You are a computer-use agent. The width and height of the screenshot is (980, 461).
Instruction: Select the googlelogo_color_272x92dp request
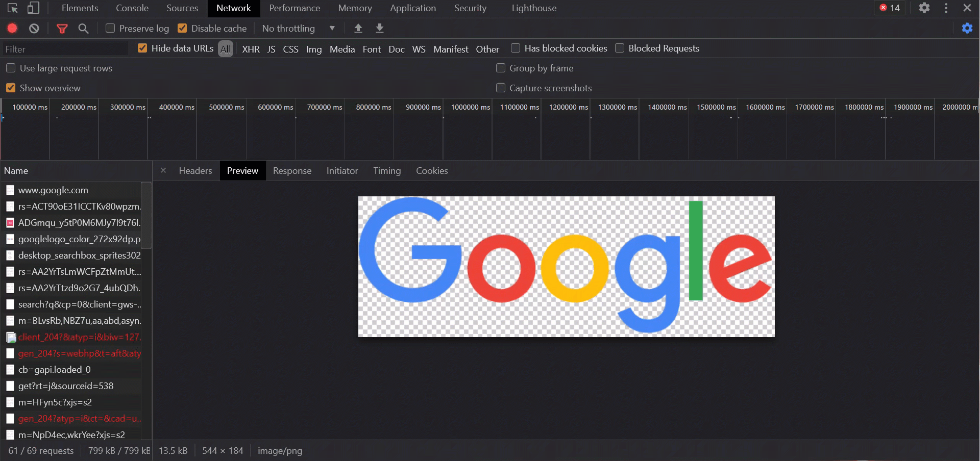pyautogui.click(x=79, y=239)
